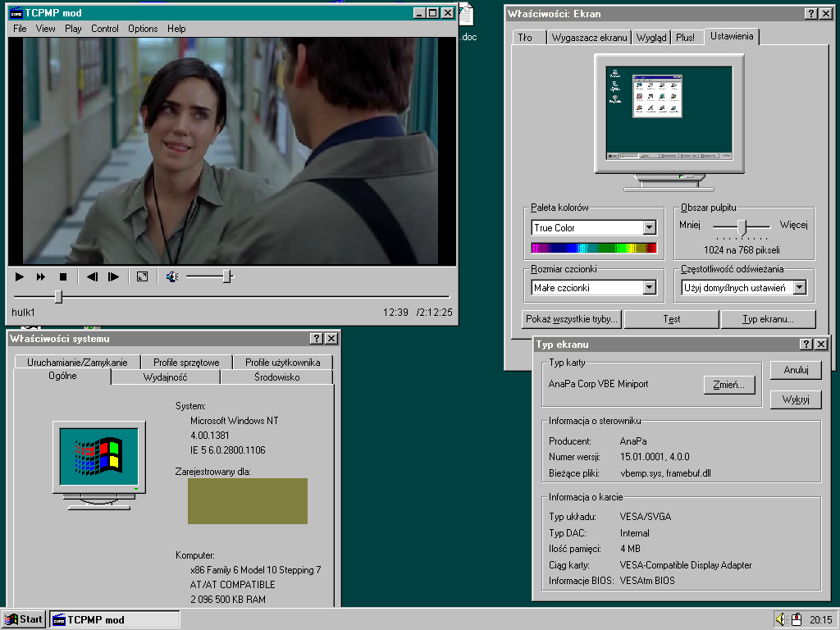
Task: Switch to the Wydajność tab
Action: 166,377
